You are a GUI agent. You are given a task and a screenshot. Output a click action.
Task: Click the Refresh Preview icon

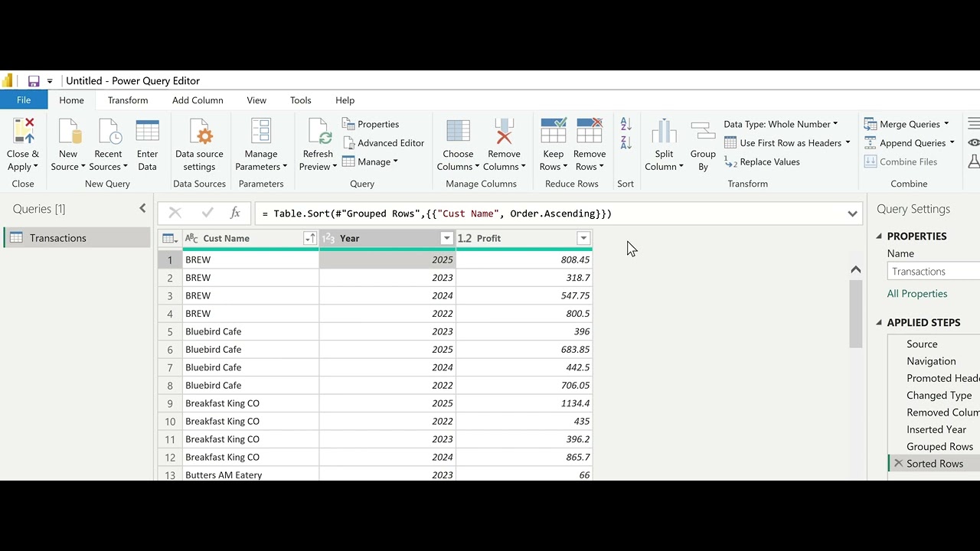point(318,131)
